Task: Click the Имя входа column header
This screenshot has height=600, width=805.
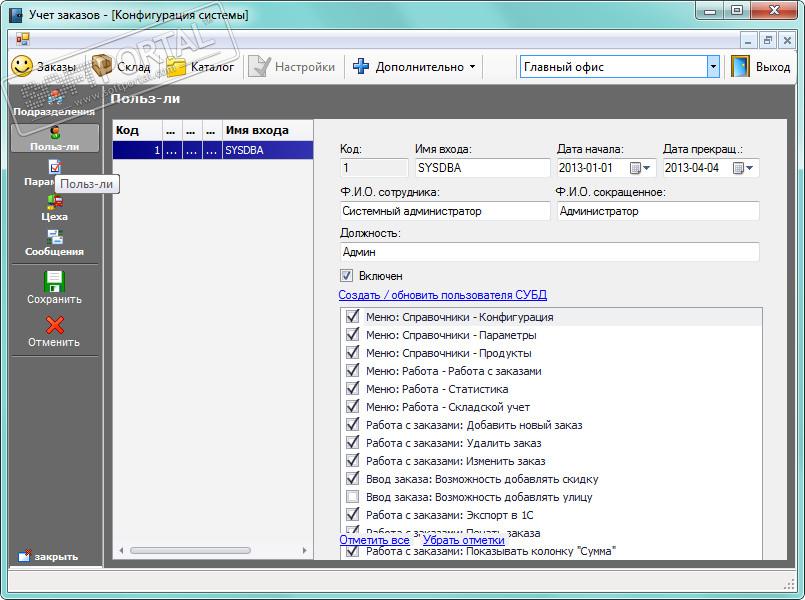Action: pos(267,130)
